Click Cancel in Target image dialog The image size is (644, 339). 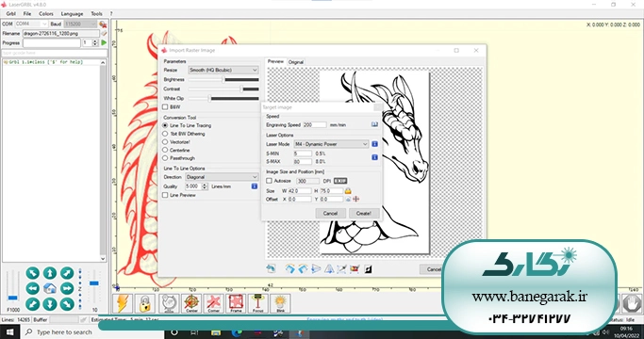330,214
